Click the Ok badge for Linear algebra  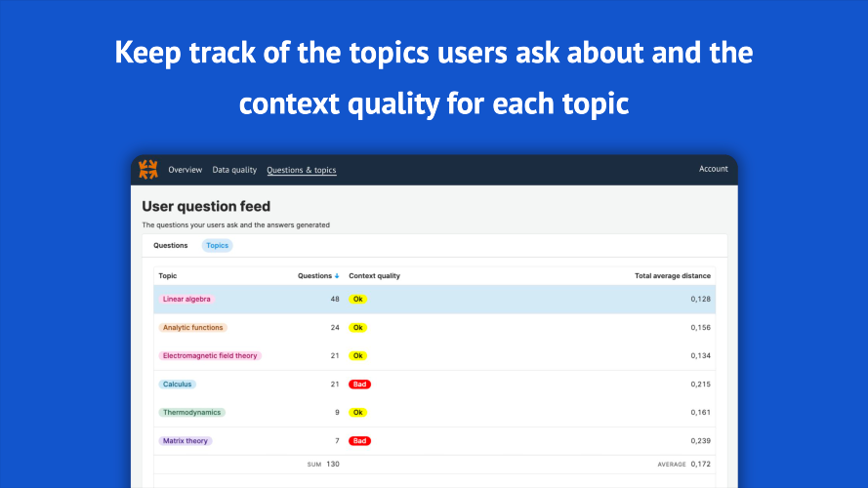tap(358, 299)
